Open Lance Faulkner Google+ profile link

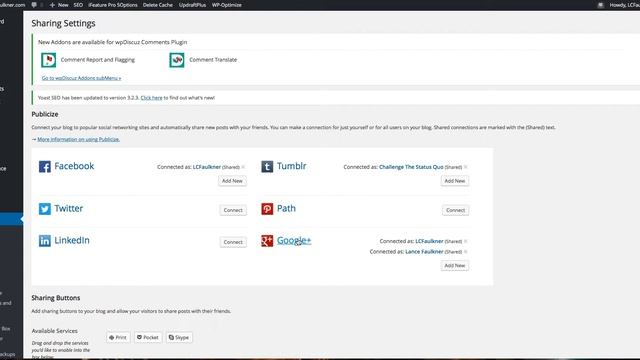click(x=424, y=252)
